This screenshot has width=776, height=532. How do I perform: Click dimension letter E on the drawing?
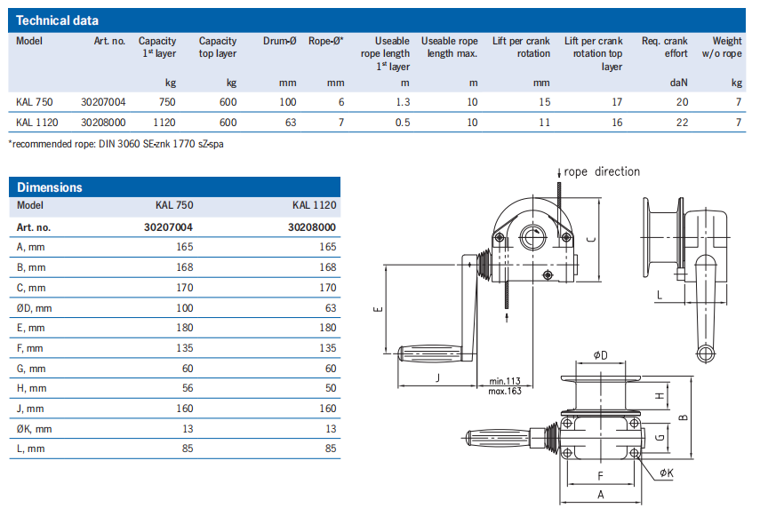point(377,309)
